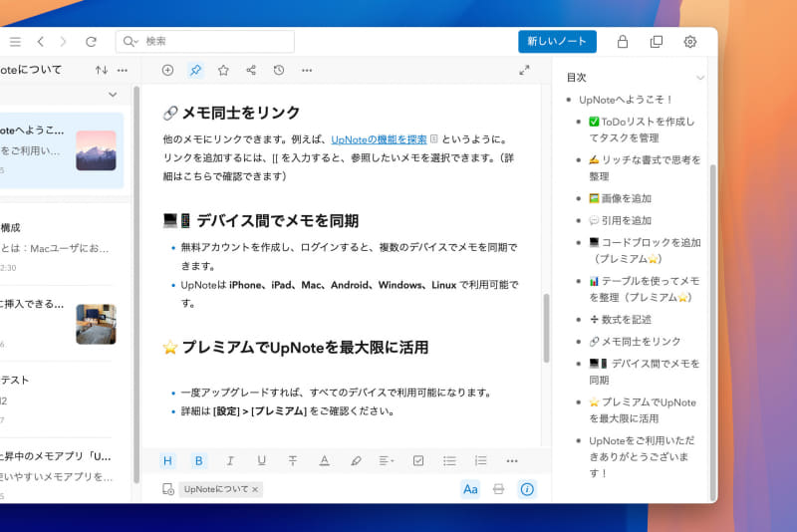Show more formatting tools ellipsis
797x532 pixels.
[512, 461]
